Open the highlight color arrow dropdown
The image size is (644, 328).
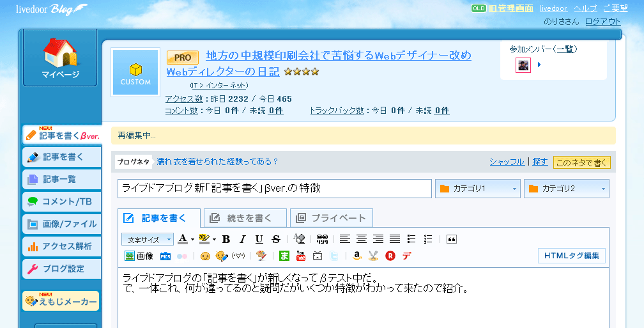coord(214,239)
